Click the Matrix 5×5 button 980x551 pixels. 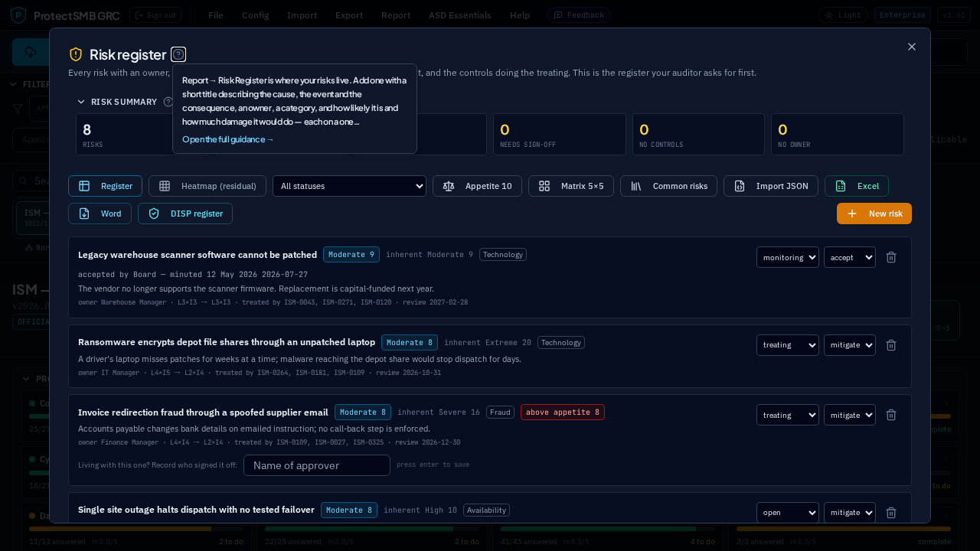[x=571, y=186]
